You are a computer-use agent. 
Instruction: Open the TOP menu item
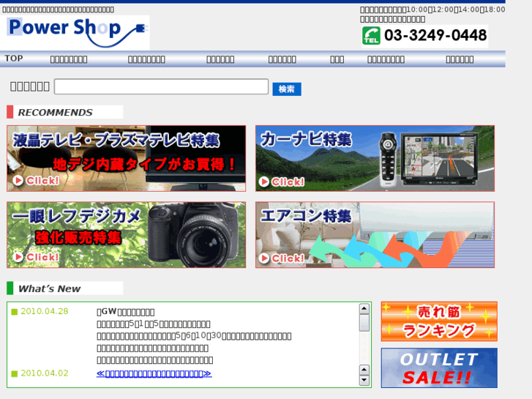[x=14, y=59]
